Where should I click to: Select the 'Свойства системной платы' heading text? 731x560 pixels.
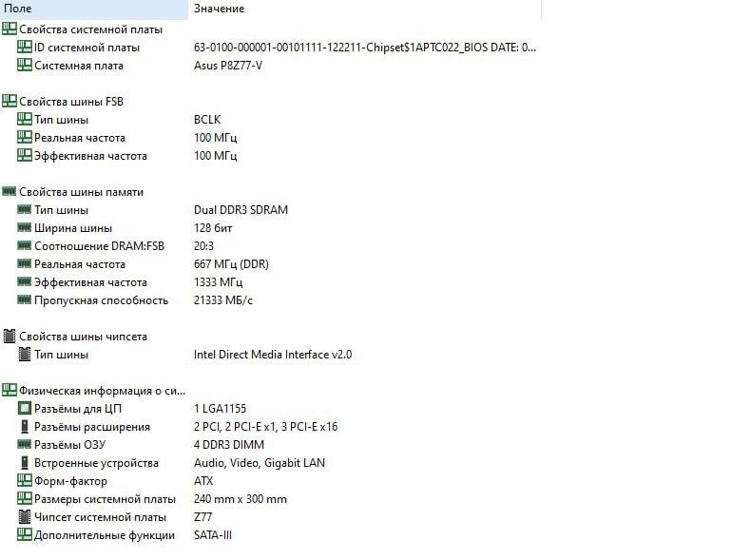(x=90, y=29)
